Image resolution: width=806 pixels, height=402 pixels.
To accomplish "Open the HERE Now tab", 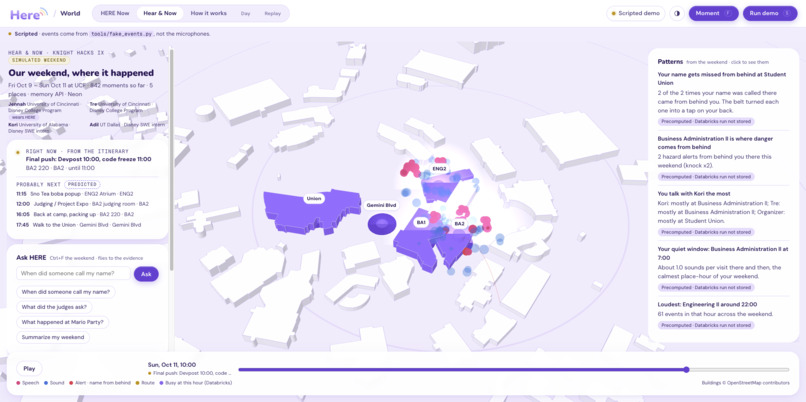I will (115, 13).
